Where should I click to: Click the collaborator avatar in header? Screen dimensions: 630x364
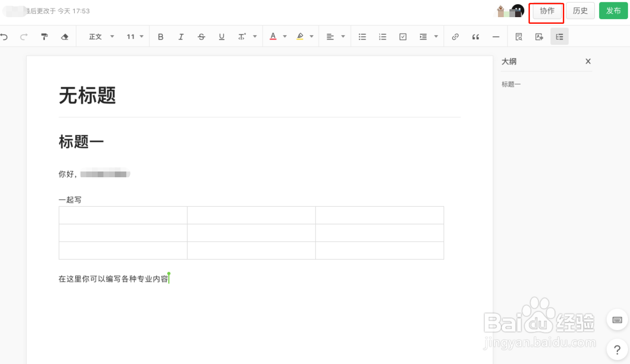(x=518, y=11)
